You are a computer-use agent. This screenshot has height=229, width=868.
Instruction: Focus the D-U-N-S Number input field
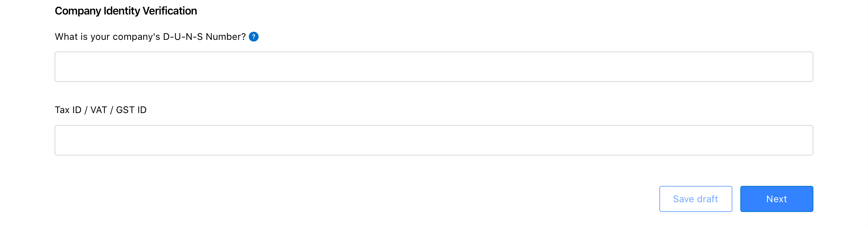point(434,67)
